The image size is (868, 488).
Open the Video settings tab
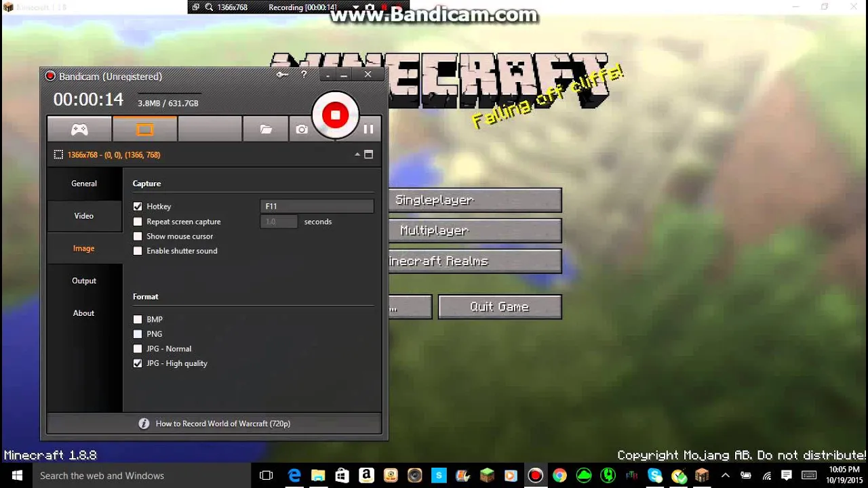[x=85, y=216]
